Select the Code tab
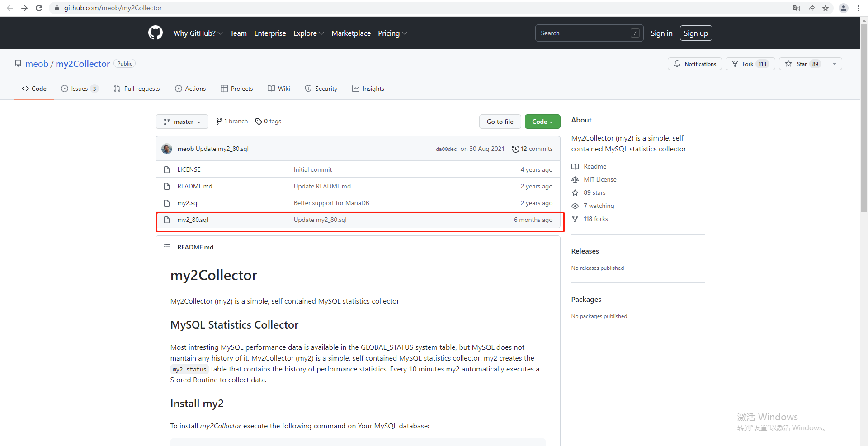Screen dimensions: 868x446 (34, 89)
